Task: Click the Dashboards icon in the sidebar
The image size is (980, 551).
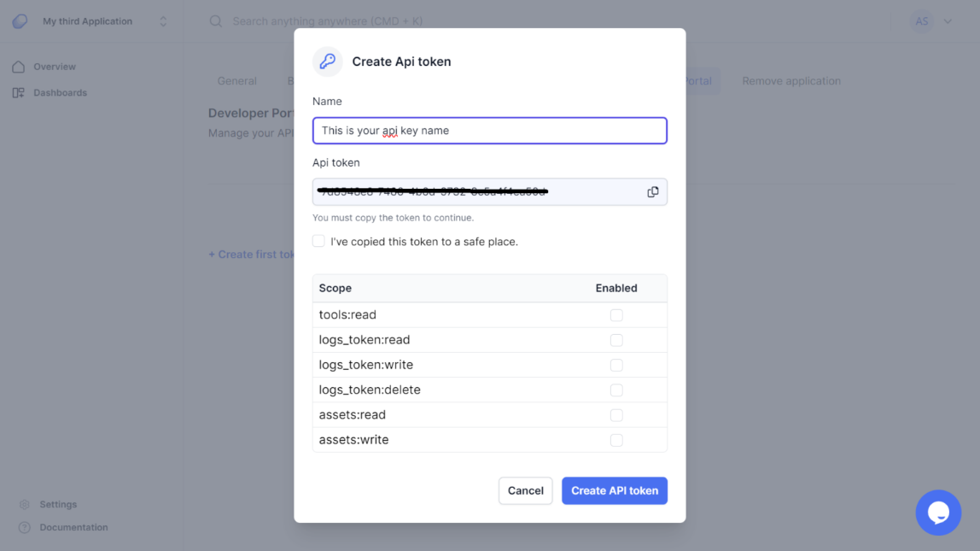Action: 19,92
